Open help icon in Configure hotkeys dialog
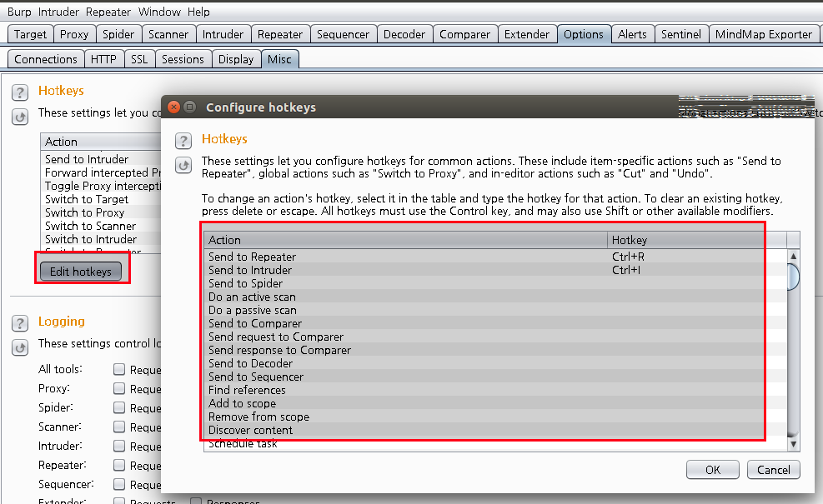Viewport: 823px width, 504px height. 183,141
